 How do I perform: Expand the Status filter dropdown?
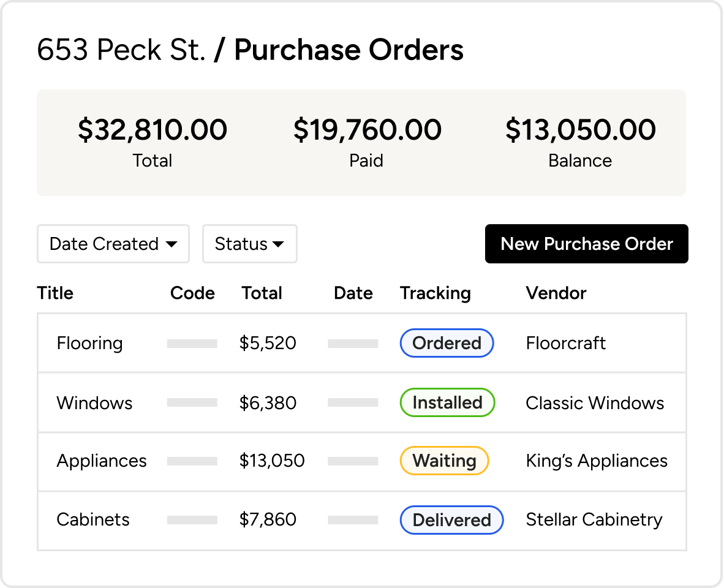click(249, 244)
